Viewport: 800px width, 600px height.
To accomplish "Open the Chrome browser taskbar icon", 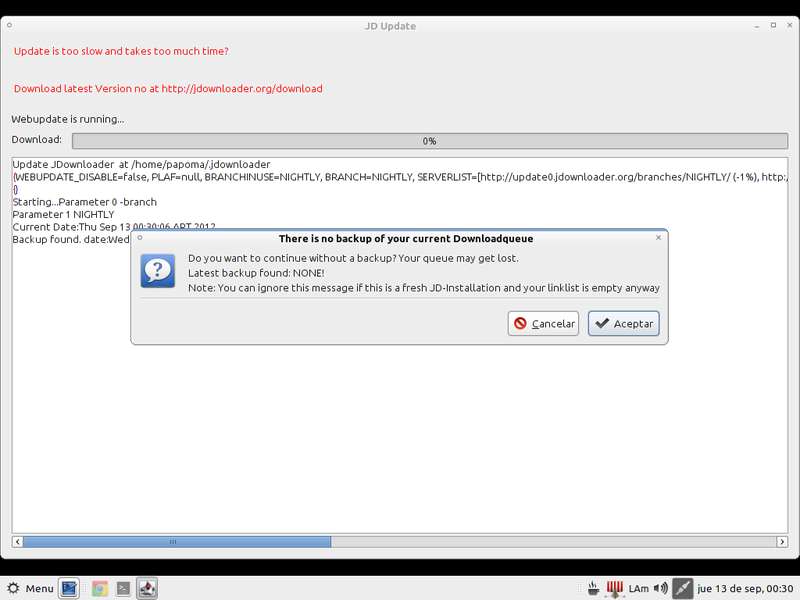I will 99,588.
